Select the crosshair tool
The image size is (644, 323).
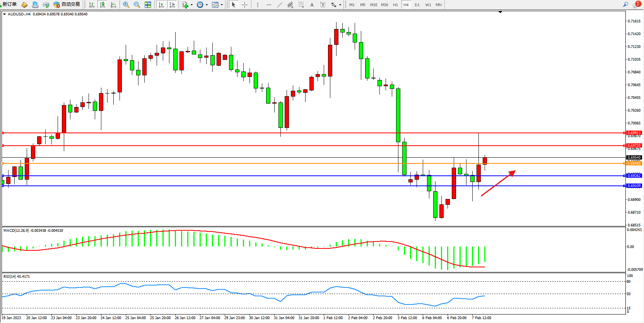click(244, 5)
